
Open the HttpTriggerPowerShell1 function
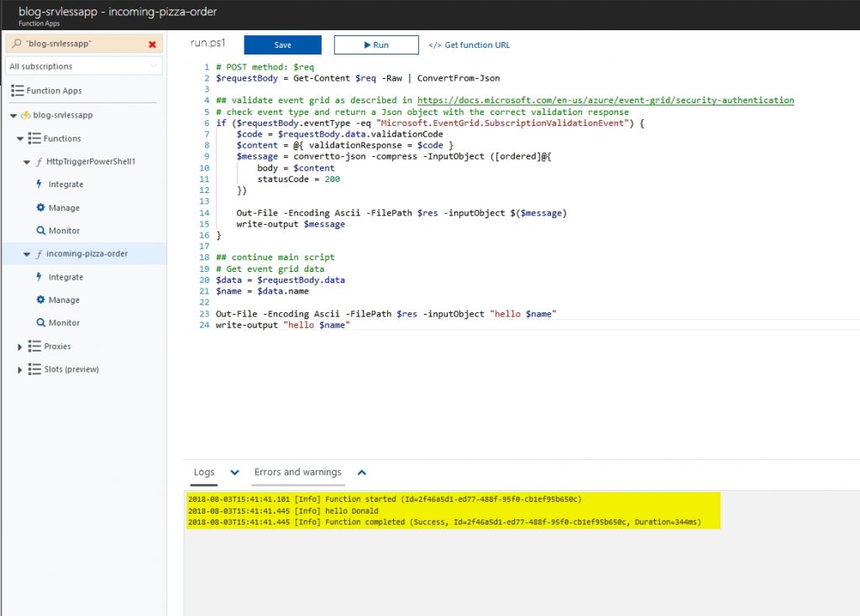tap(91, 162)
